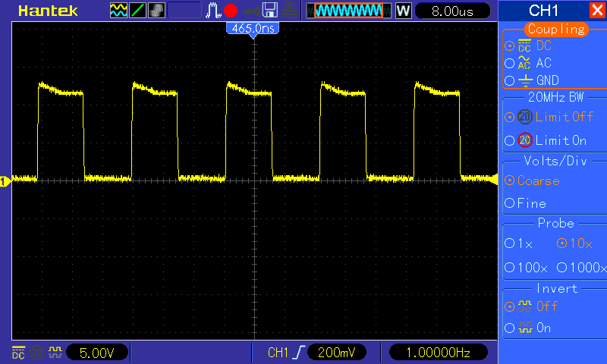This screenshot has width=607, height=364.
Task: Click the 1.00000Hz frequency readout
Action: coord(438,353)
